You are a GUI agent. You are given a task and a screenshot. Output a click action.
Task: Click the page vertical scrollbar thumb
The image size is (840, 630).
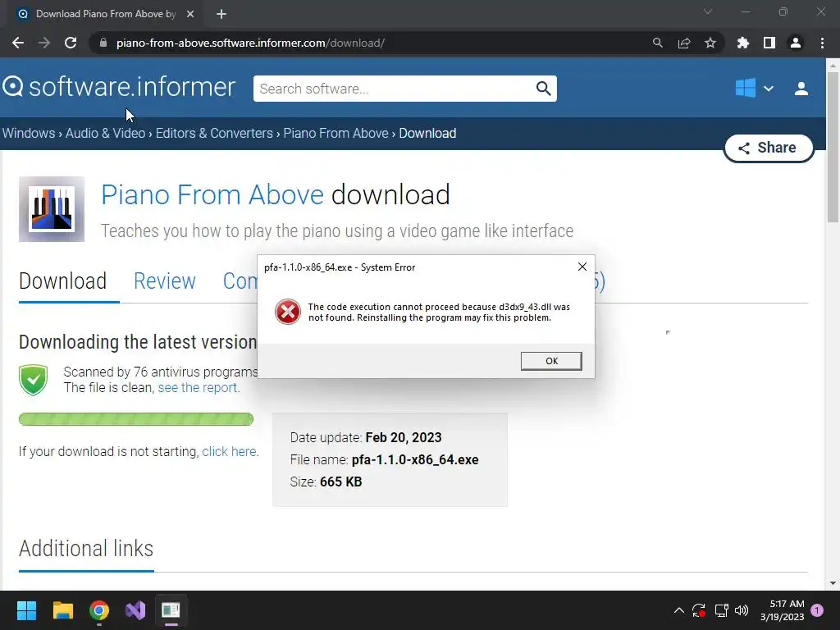pos(833,147)
